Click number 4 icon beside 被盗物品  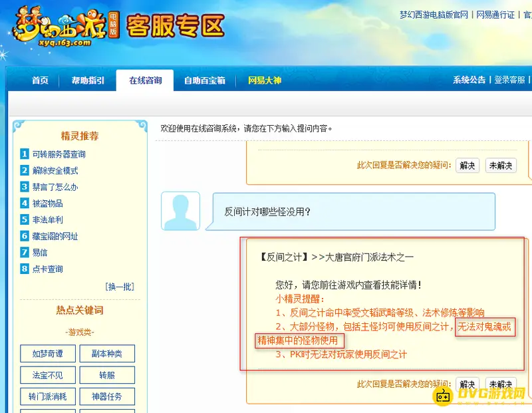point(25,204)
